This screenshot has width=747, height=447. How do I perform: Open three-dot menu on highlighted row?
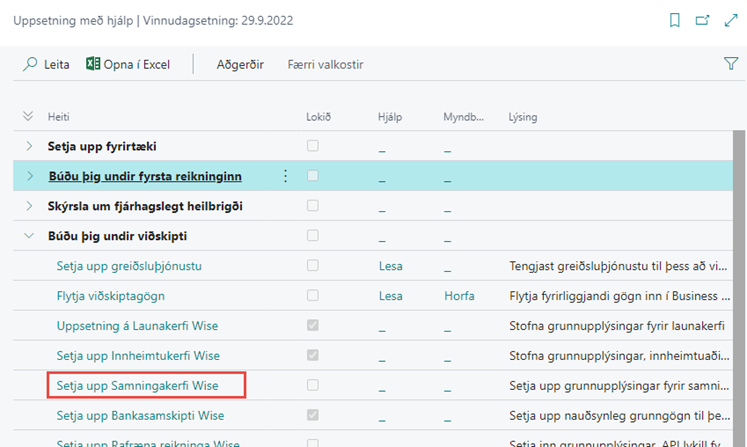point(285,176)
